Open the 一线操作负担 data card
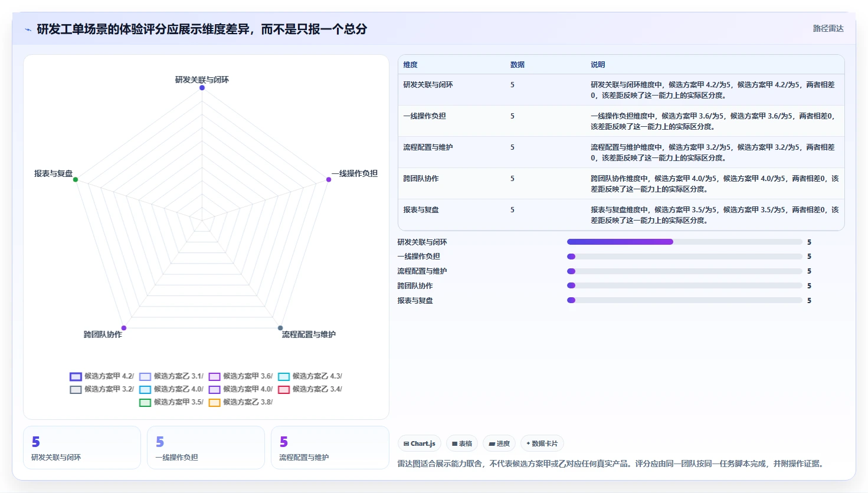 (206, 448)
